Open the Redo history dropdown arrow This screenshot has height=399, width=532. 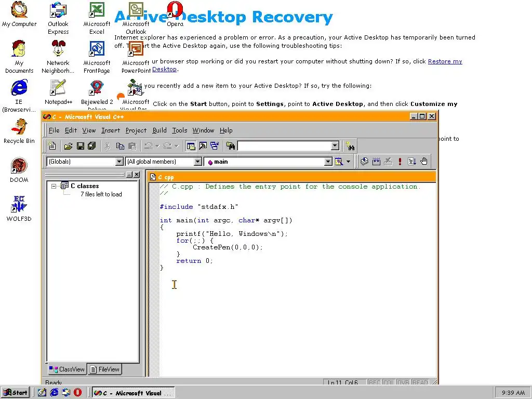click(177, 146)
